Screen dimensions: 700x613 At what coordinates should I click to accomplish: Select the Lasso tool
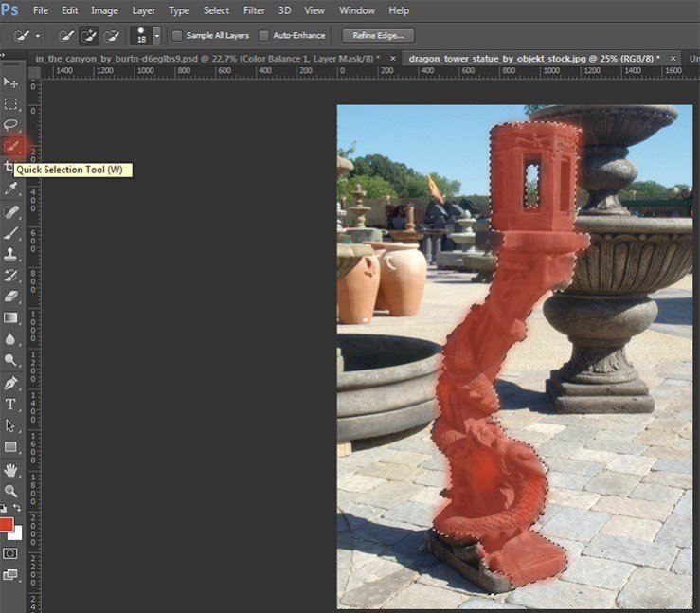[11, 125]
